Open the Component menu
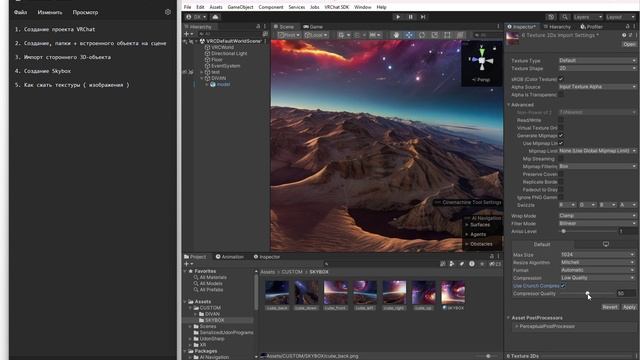 (271, 7)
